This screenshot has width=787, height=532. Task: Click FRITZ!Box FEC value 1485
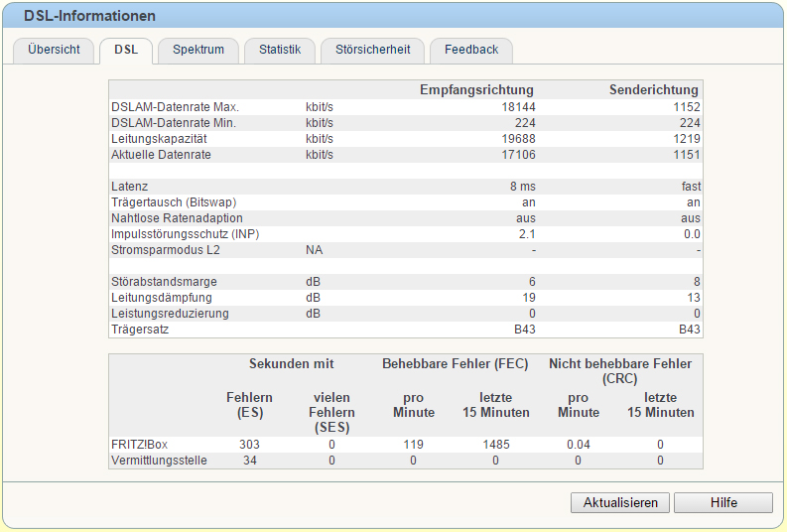[496, 445]
